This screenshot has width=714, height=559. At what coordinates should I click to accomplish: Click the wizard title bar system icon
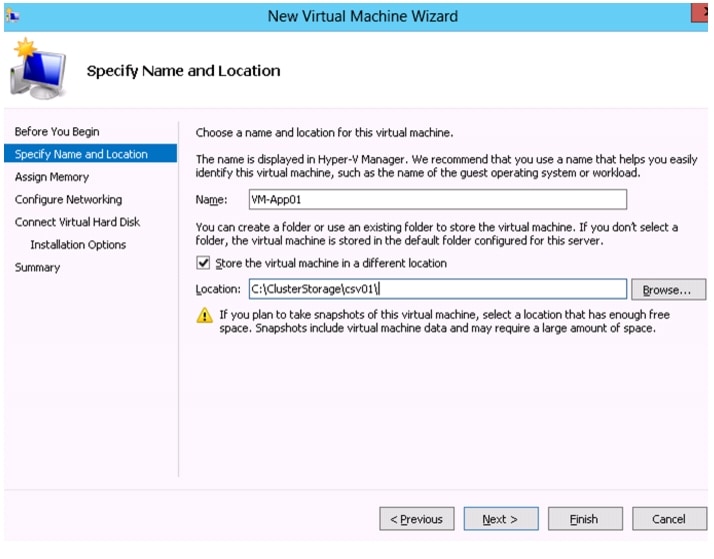click(12, 16)
